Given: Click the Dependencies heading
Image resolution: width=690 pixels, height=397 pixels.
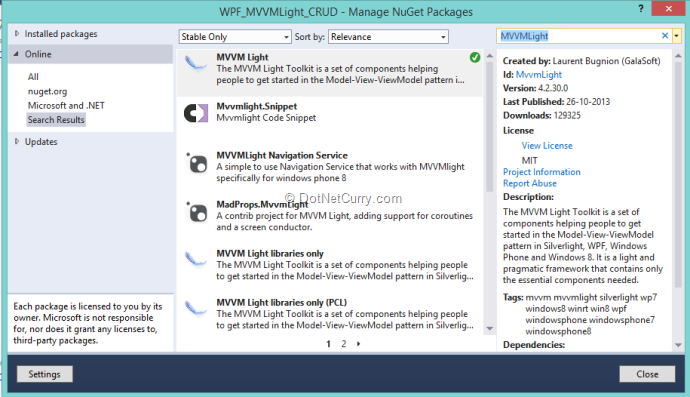Looking at the screenshot, I should (x=534, y=345).
